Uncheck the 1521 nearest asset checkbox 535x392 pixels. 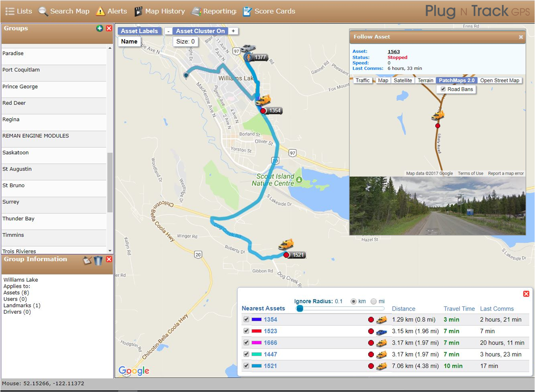click(246, 366)
